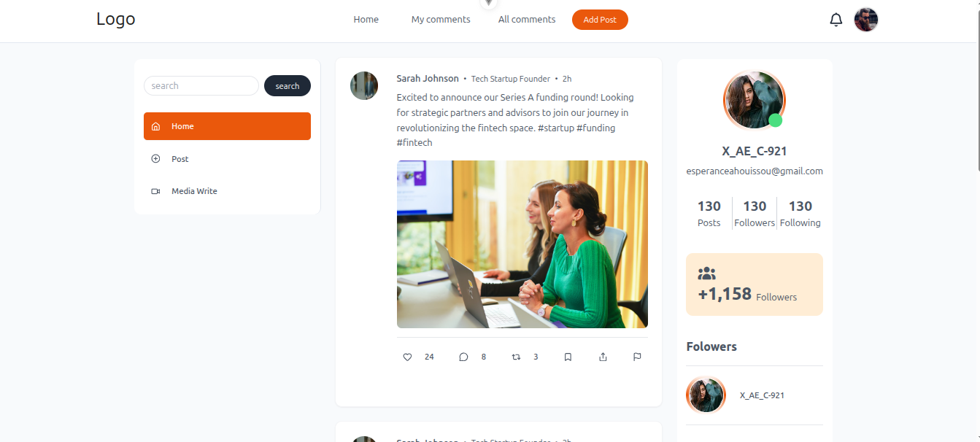Click X_AE_C-921 in the followers list
The height and width of the screenshot is (442, 980).
[762, 395]
